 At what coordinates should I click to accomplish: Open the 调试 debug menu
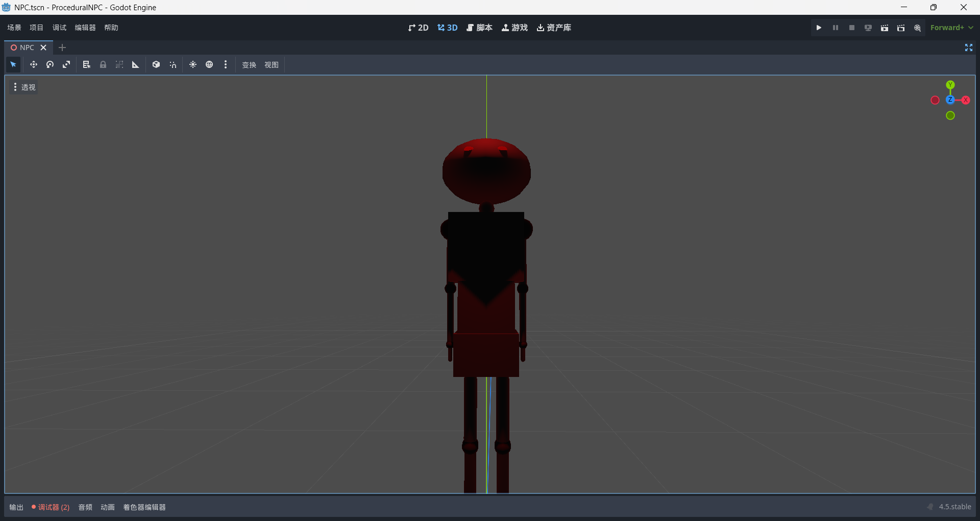[60, 28]
